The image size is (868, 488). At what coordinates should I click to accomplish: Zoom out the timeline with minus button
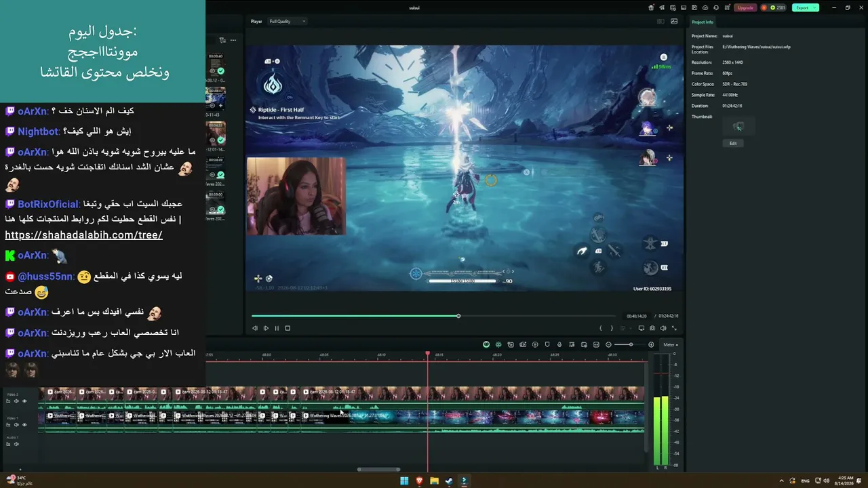(x=608, y=344)
